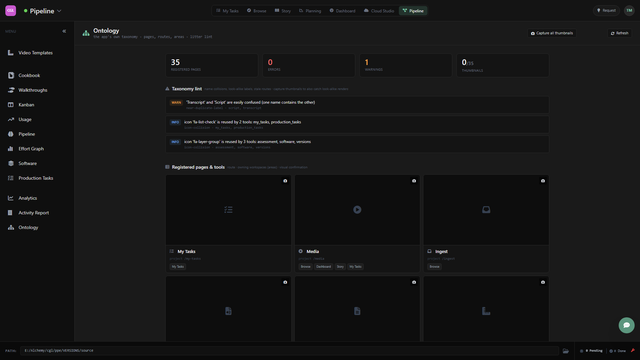Click the Dashboard tag on Media card

pos(324,267)
